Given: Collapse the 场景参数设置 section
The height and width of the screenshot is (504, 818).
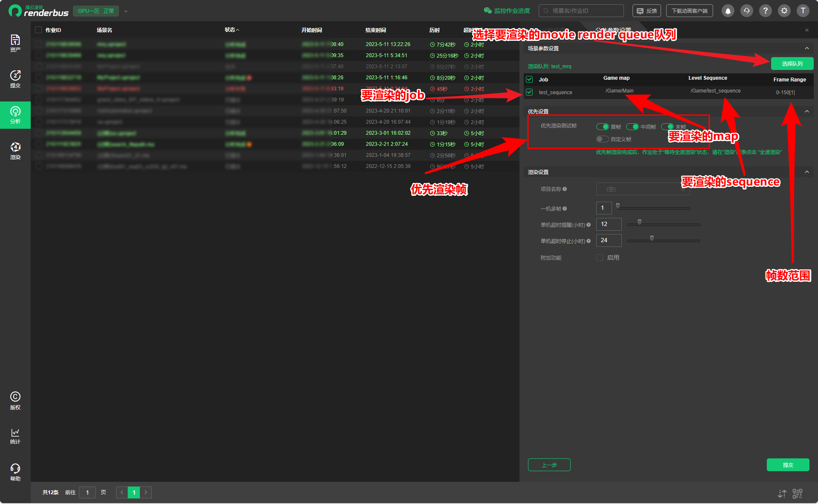Looking at the screenshot, I should pyautogui.click(x=807, y=48).
